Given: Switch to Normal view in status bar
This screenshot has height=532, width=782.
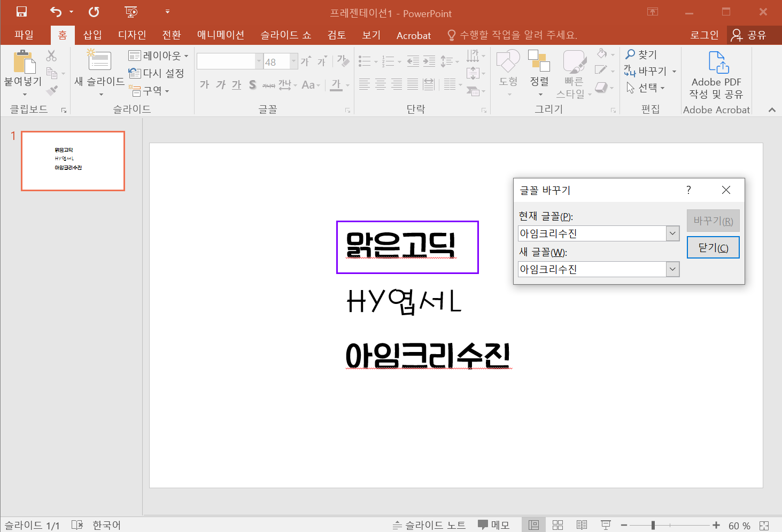Looking at the screenshot, I should pyautogui.click(x=533, y=525).
